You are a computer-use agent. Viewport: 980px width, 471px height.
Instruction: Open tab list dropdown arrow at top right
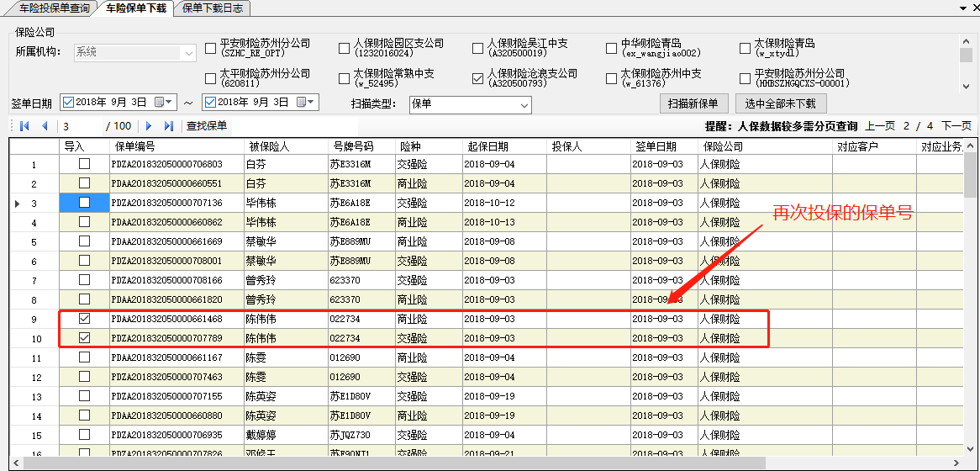pos(962,8)
